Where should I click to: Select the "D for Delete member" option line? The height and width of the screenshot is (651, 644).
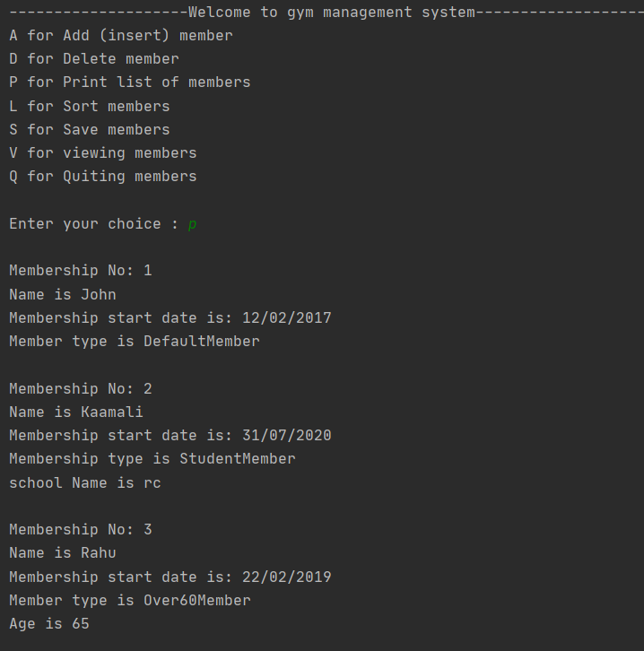point(94,59)
